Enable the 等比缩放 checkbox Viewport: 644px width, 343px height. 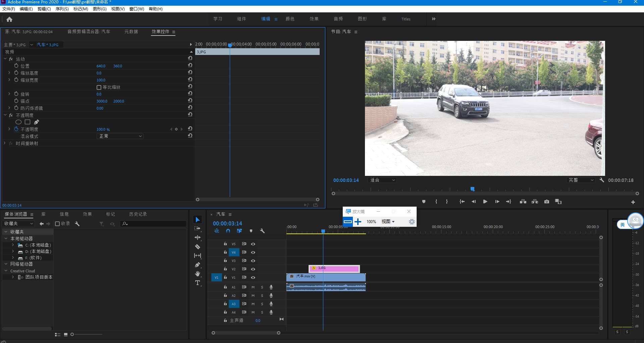(99, 87)
